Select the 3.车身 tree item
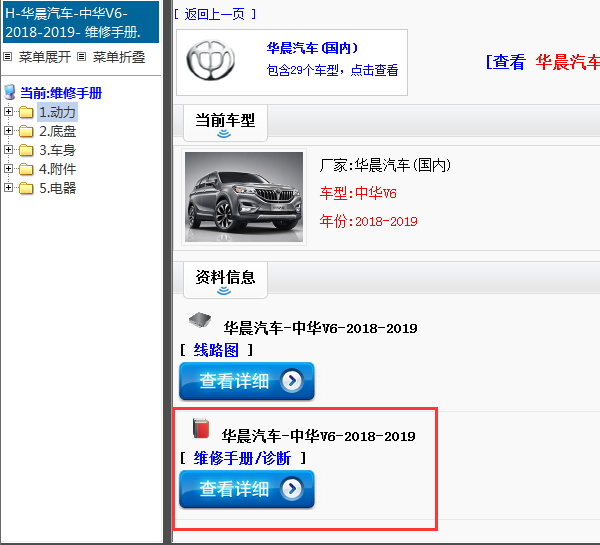The height and width of the screenshot is (545, 600). pyautogui.click(x=57, y=150)
